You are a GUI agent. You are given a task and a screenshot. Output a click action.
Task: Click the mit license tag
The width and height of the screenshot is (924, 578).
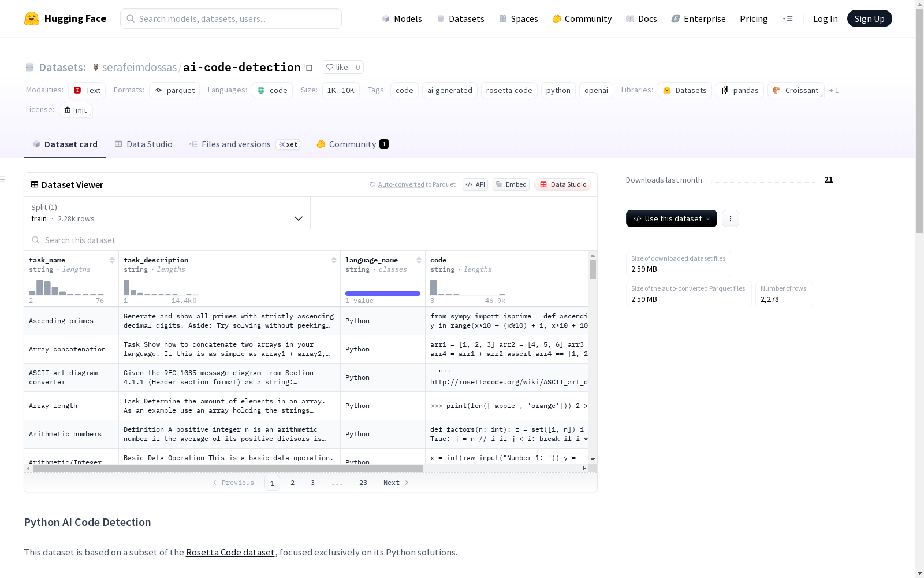coord(76,110)
